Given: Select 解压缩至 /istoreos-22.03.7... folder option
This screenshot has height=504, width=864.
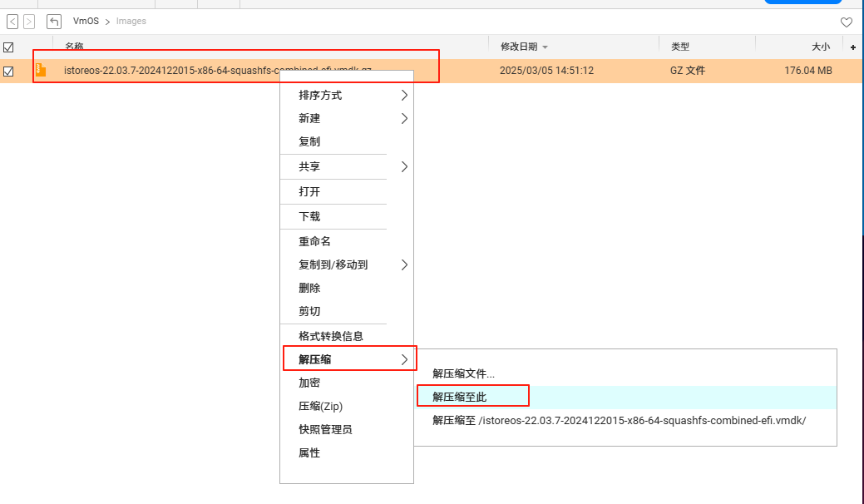Looking at the screenshot, I should pyautogui.click(x=626, y=420).
